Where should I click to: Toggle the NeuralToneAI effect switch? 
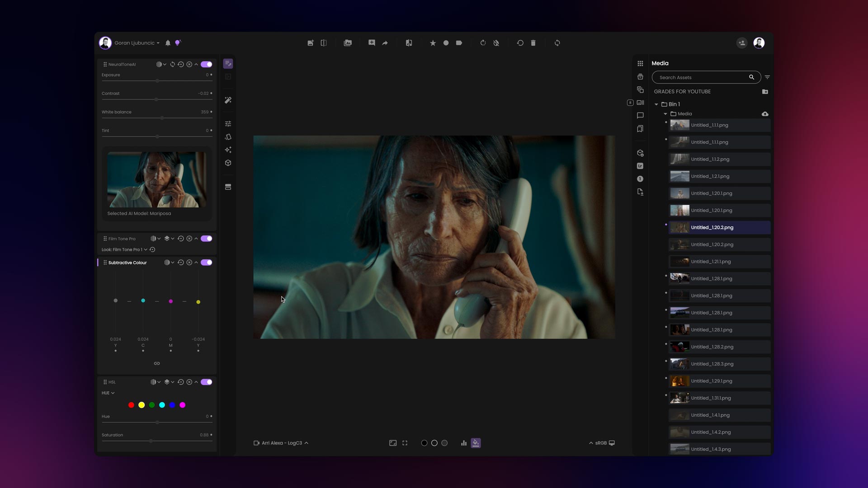tap(206, 64)
